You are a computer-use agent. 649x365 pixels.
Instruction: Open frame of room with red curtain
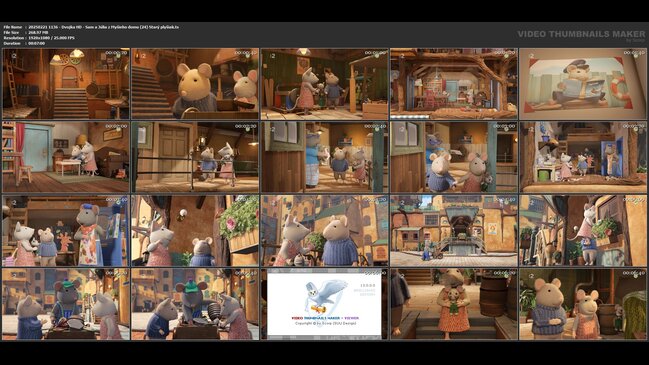point(66,157)
